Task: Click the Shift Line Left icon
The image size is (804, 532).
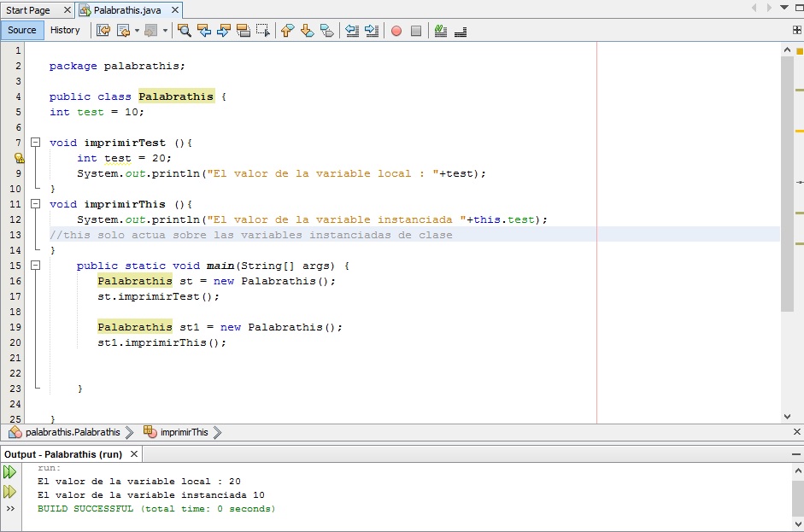Action: [x=351, y=31]
